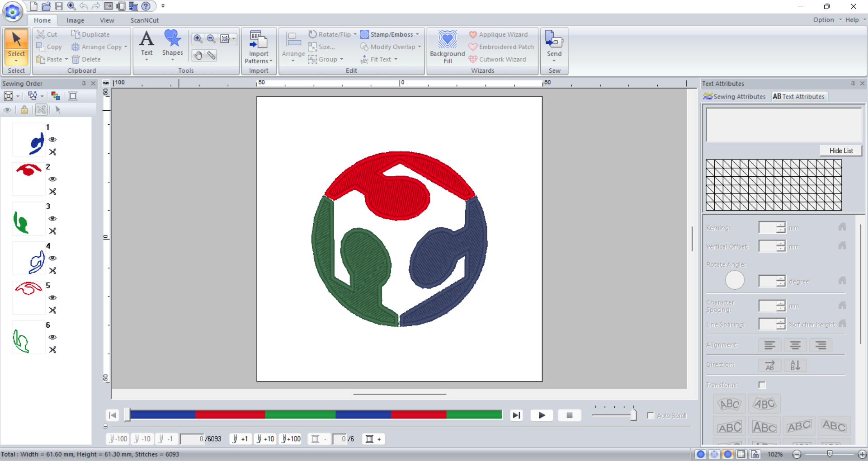The width and height of the screenshot is (868, 461).
Task: Open the Text tool
Action: 146,46
